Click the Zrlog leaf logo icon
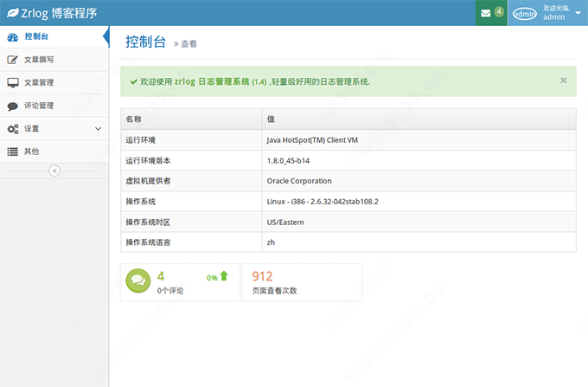 coord(14,13)
